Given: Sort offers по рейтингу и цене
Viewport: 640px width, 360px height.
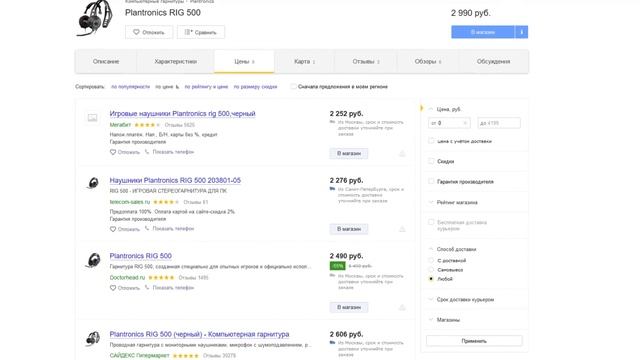Looking at the screenshot, I should click(x=206, y=87).
